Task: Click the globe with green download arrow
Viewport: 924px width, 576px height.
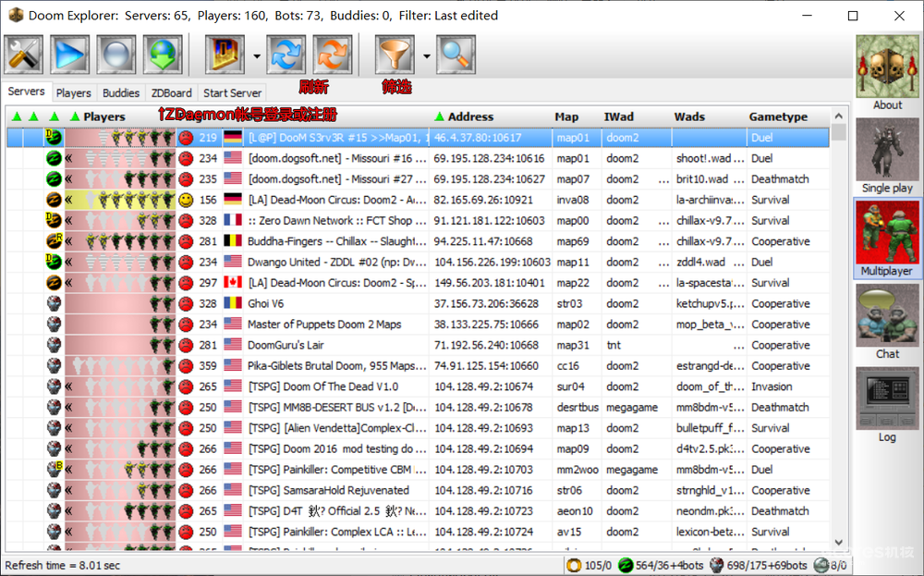Action: pyautogui.click(x=163, y=55)
